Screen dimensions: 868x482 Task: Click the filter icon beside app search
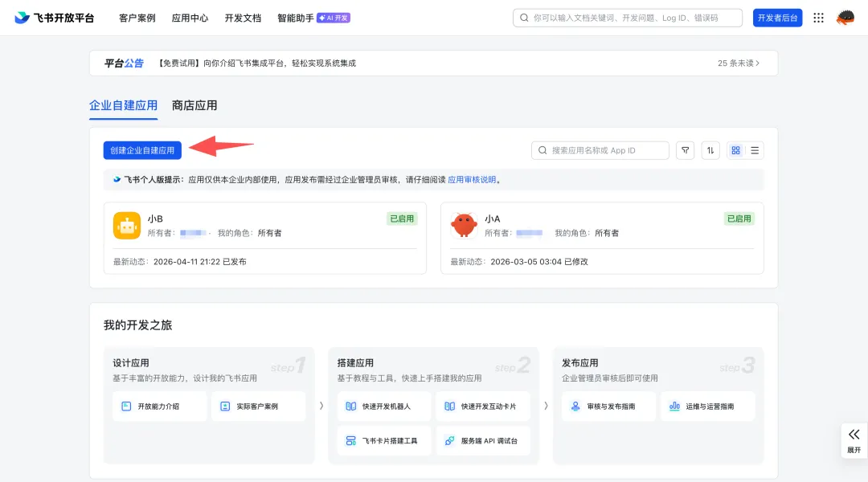click(x=685, y=150)
